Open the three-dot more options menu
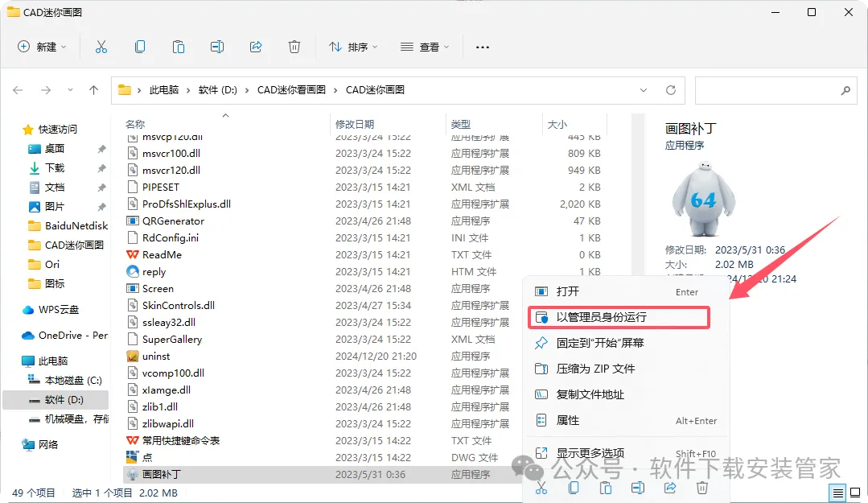 tap(483, 47)
